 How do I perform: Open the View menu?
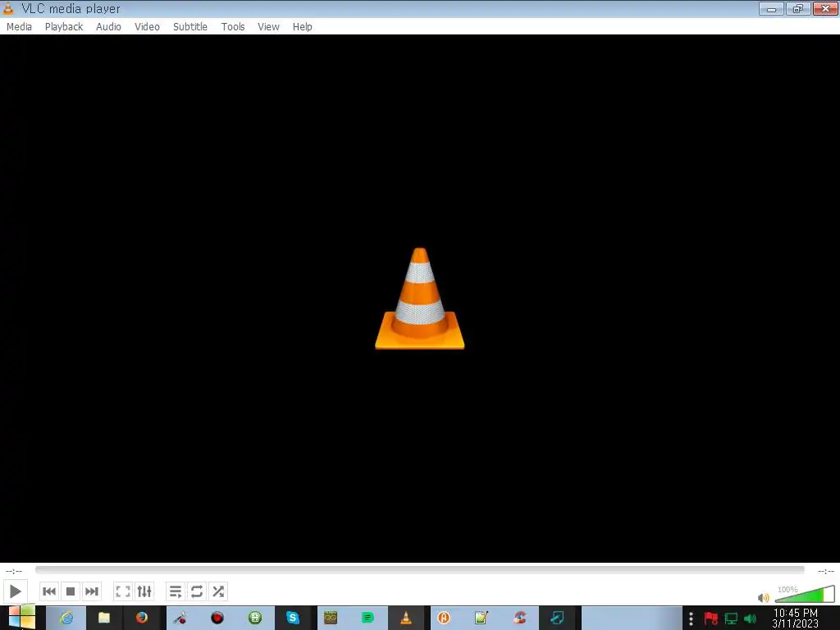click(x=268, y=27)
